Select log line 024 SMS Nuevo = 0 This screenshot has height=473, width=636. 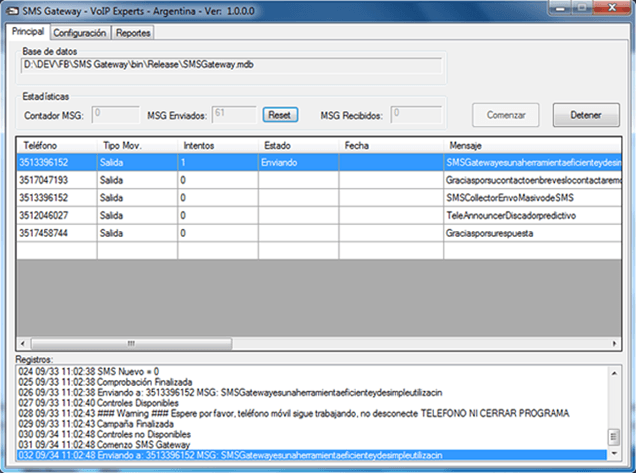pyautogui.click(x=312, y=372)
